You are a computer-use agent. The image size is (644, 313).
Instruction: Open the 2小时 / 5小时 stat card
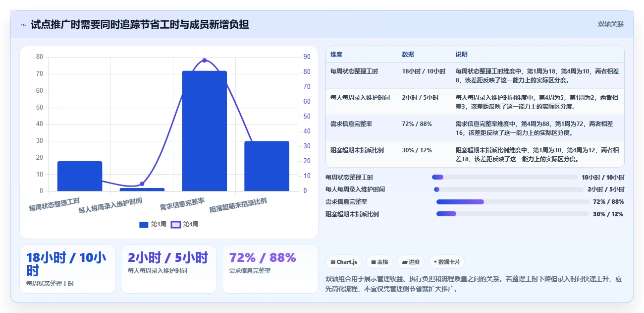169,269
